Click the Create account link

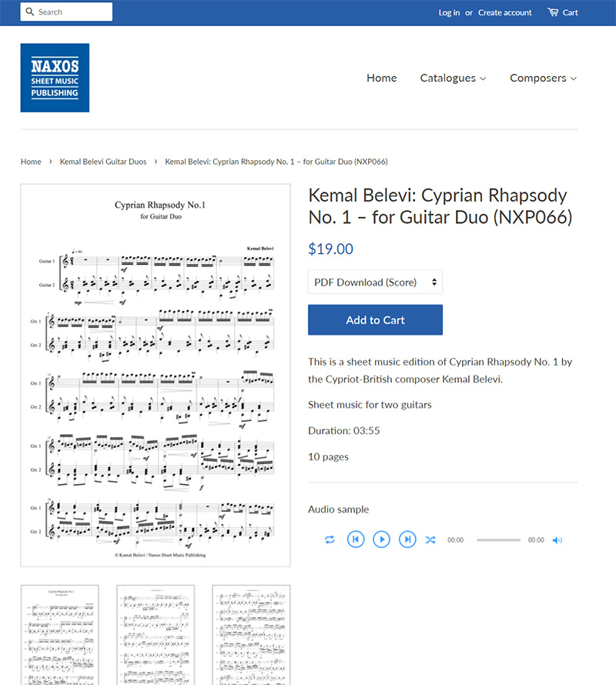[504, 12]
